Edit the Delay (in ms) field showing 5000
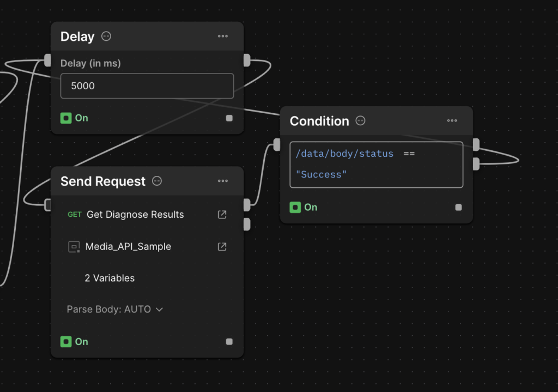 pos(147,85)
